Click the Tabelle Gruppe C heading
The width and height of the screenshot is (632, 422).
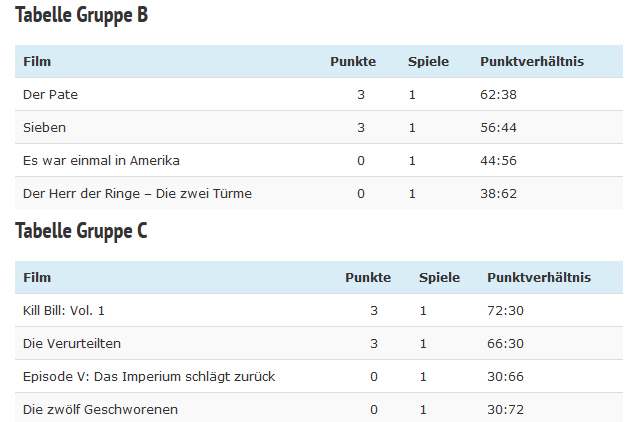[x=82, y=231]
